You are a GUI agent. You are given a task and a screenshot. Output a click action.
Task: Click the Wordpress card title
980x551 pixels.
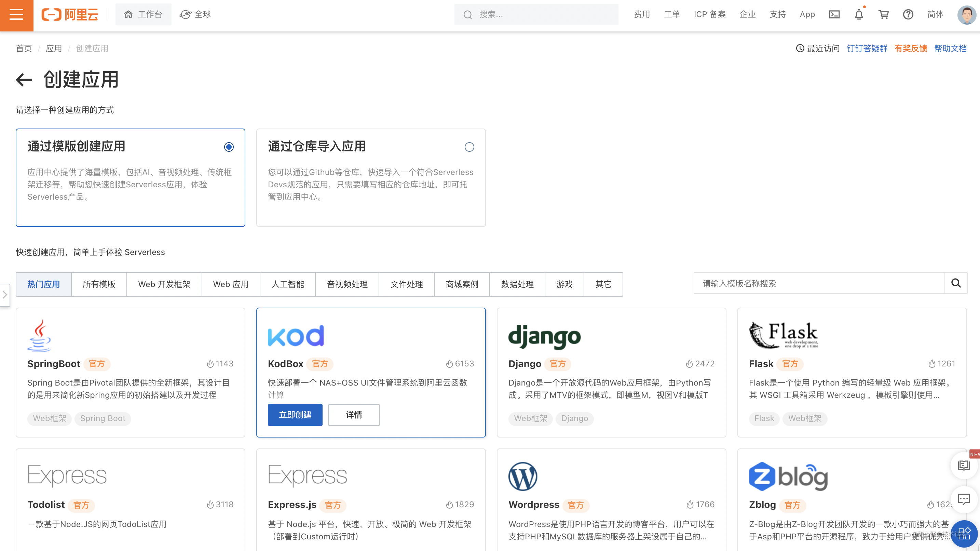[x=534, y=505]
